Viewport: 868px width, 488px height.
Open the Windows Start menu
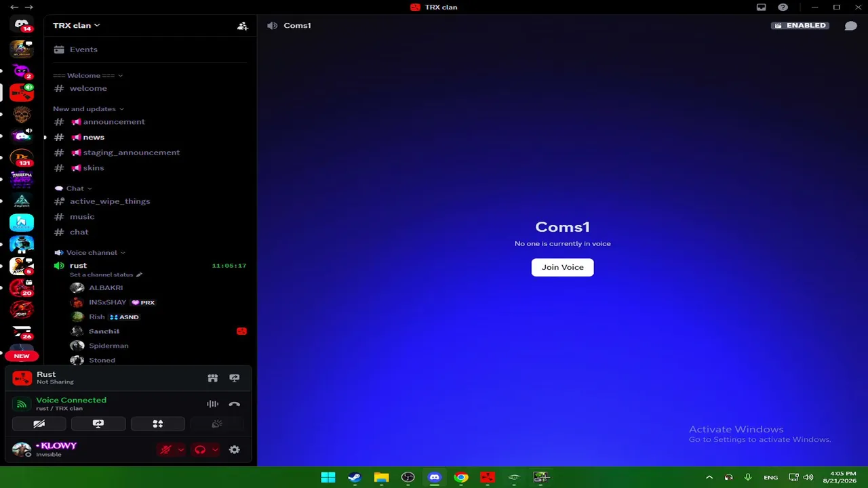pyautogui.click(x=328, y=477)
